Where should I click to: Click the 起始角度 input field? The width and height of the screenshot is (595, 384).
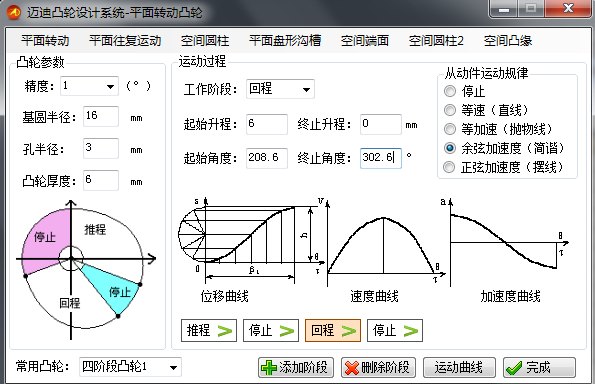point(267,158)
